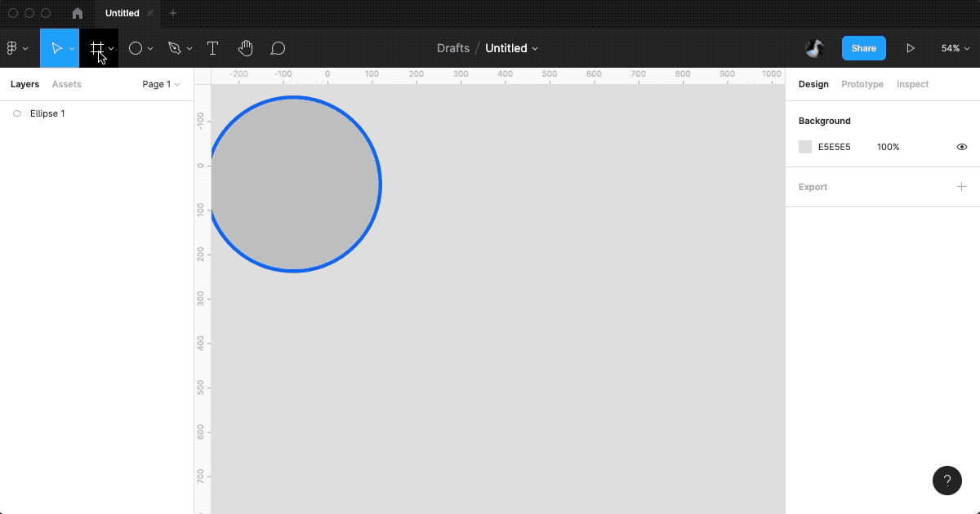
Task: Edit the 100% background opacity value
Action: click(x=888, y=147)
